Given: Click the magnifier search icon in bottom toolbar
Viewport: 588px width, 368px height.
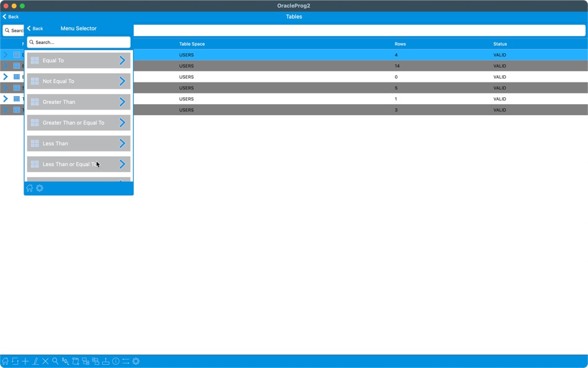Looking at the screenshot, I should (54, 361).
